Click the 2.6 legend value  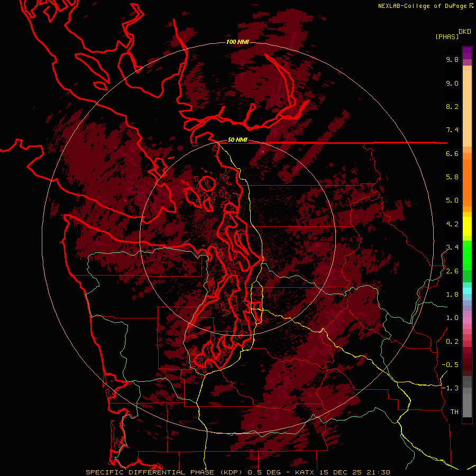pyautogui.click(x=452, y=271)
